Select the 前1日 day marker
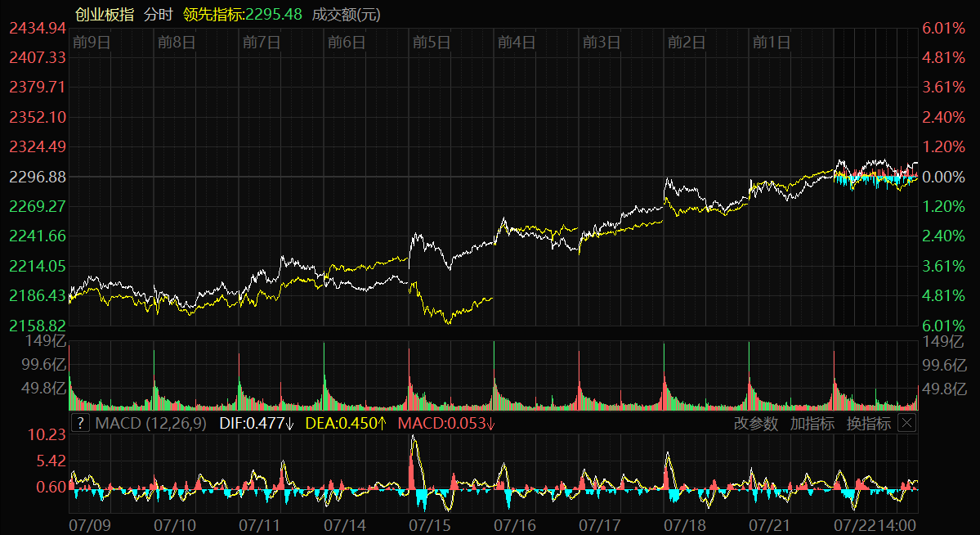Screen dimensions: 980x535 (771, 42)
